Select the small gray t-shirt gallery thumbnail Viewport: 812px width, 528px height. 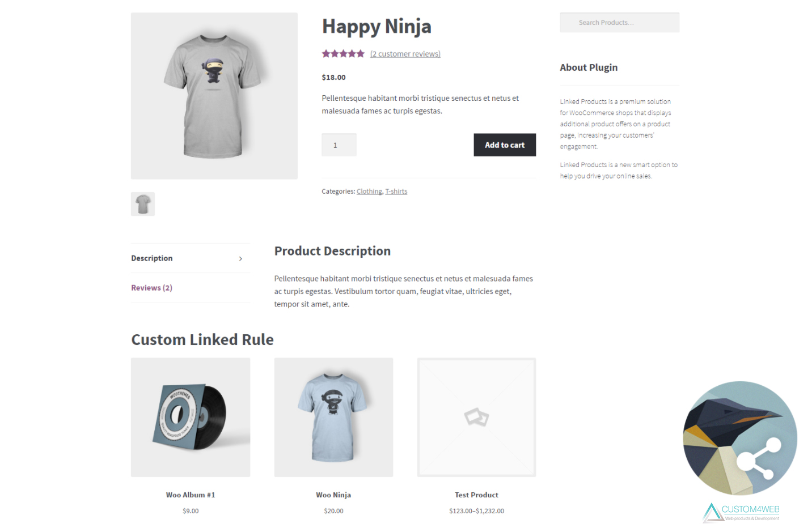coord(143,204)
